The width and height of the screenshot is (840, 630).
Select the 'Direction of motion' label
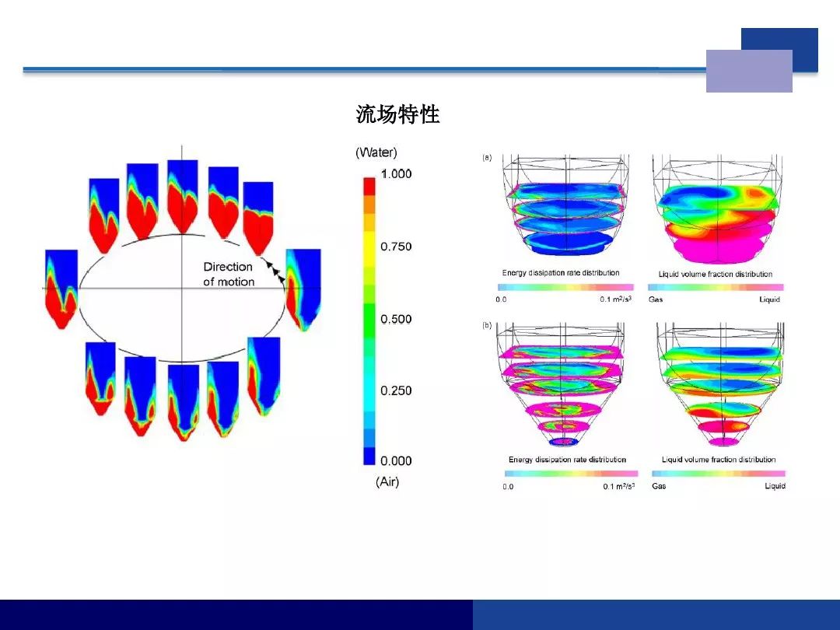coord(228,275)
